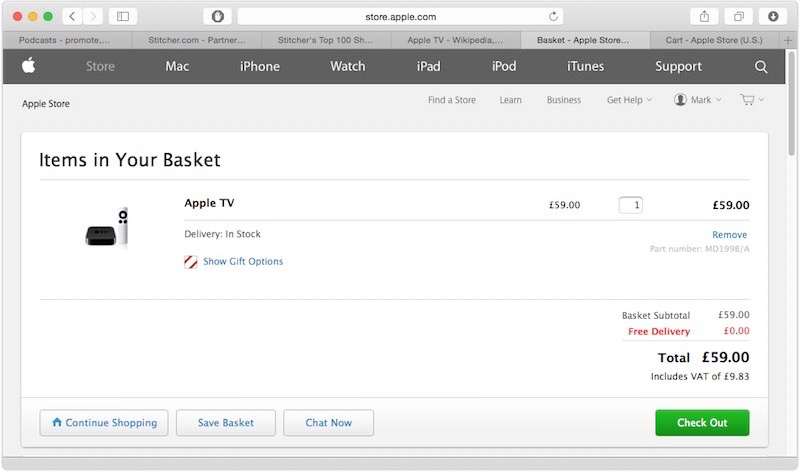Screen dimensions: 800x472
Task: Open the iPad nav item
Action: 428,66
